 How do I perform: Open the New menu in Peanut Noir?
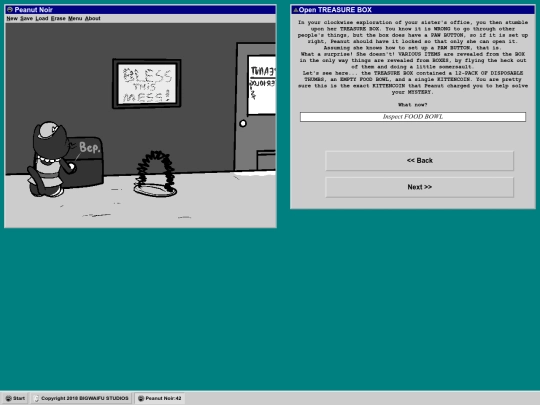(x=12, y=18)
